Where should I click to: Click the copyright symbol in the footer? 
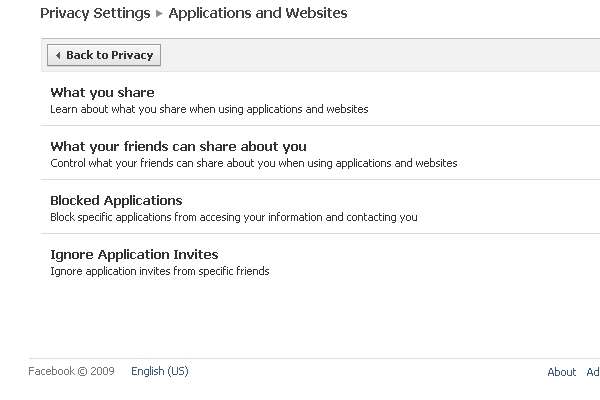click(x=82, y=372)
